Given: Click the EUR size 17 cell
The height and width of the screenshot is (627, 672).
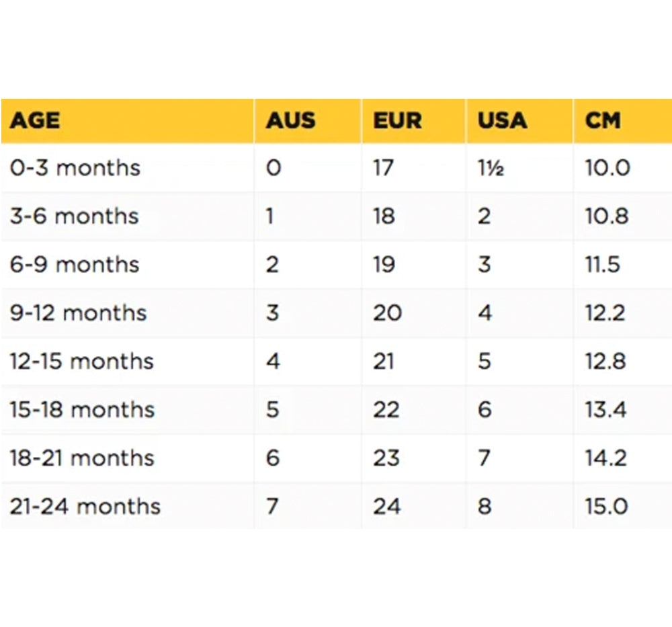Looking at the screenshot, I should pos(383,167).
